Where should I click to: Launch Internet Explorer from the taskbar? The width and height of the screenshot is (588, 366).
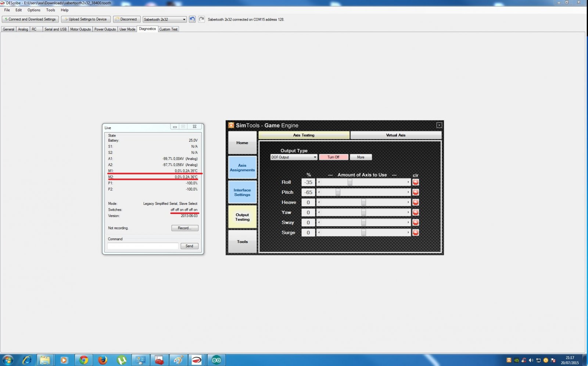[26, 360]
